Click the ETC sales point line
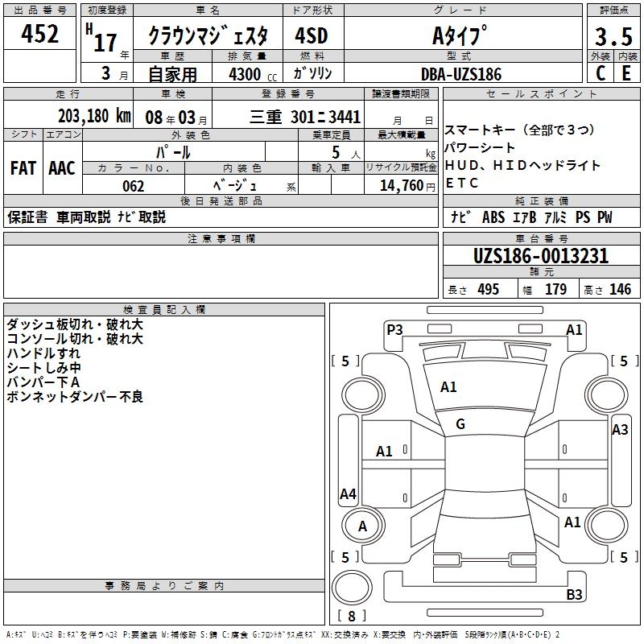The width and height of the screenshot is (644, 644). click(461, 183)
